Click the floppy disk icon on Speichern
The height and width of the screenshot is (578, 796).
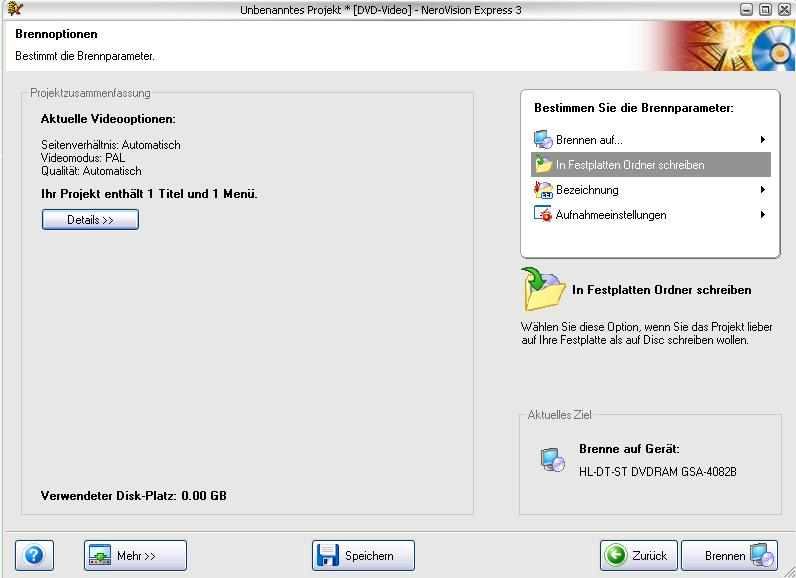click(327, 556)
